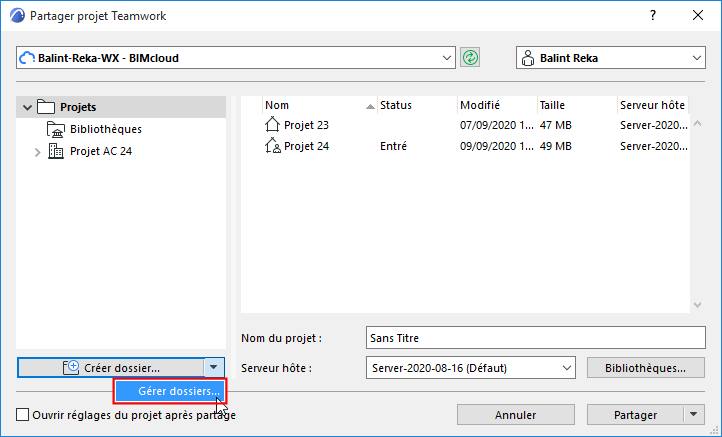Viewport: 722px width, 437px height.
Task: Open the arrow beside the Partager button
Action: click(694, 414)
